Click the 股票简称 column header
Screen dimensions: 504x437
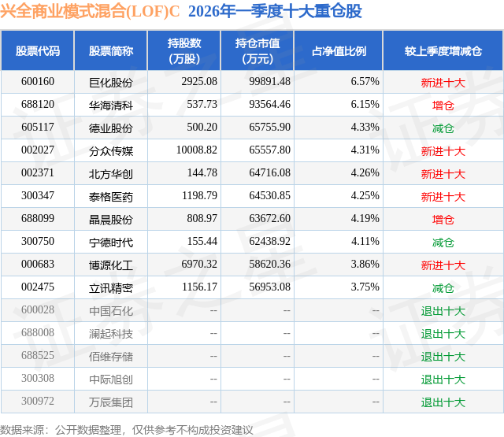(111, 50)
